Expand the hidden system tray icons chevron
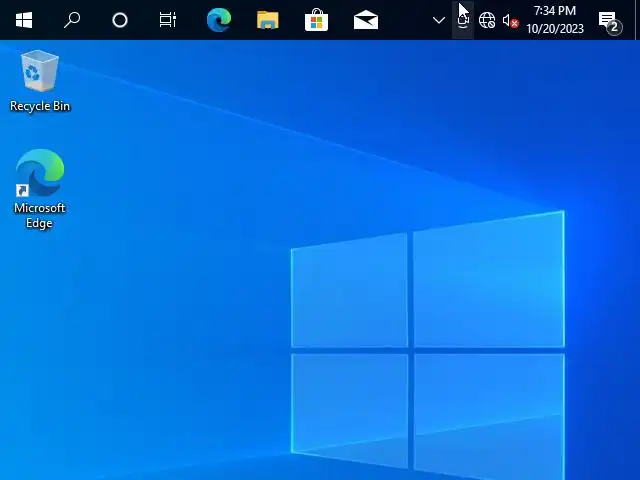 tap(439, 20)
